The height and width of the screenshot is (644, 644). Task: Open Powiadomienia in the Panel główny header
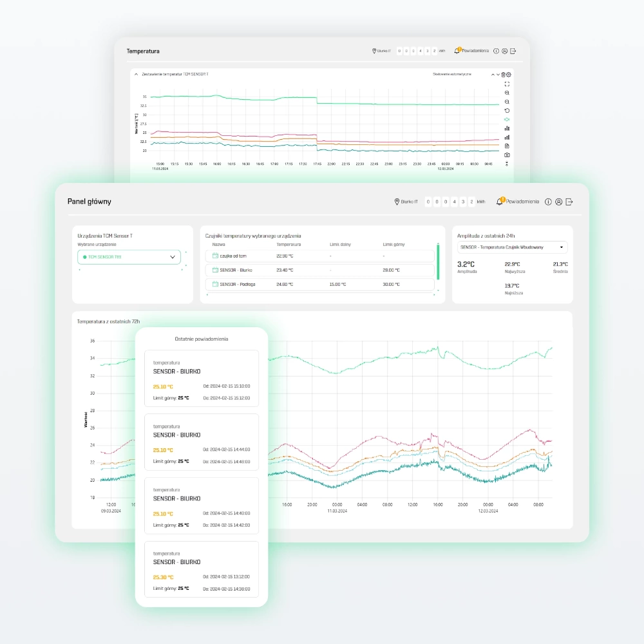coord(518,202)
